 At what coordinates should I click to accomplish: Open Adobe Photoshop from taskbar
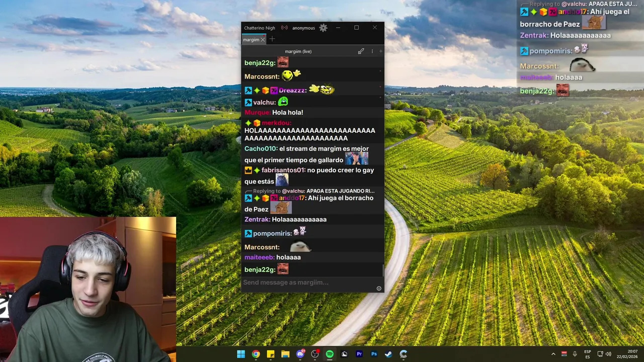tap(374, 354)
